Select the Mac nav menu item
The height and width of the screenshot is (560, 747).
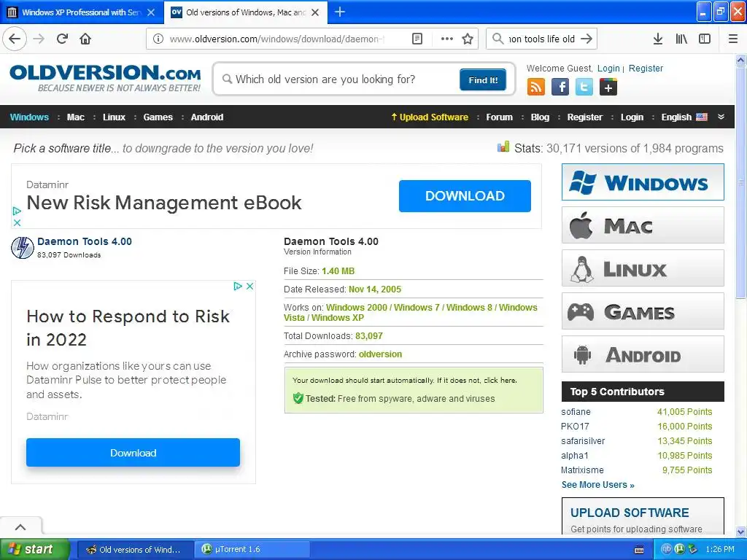(x=76, y=117)
